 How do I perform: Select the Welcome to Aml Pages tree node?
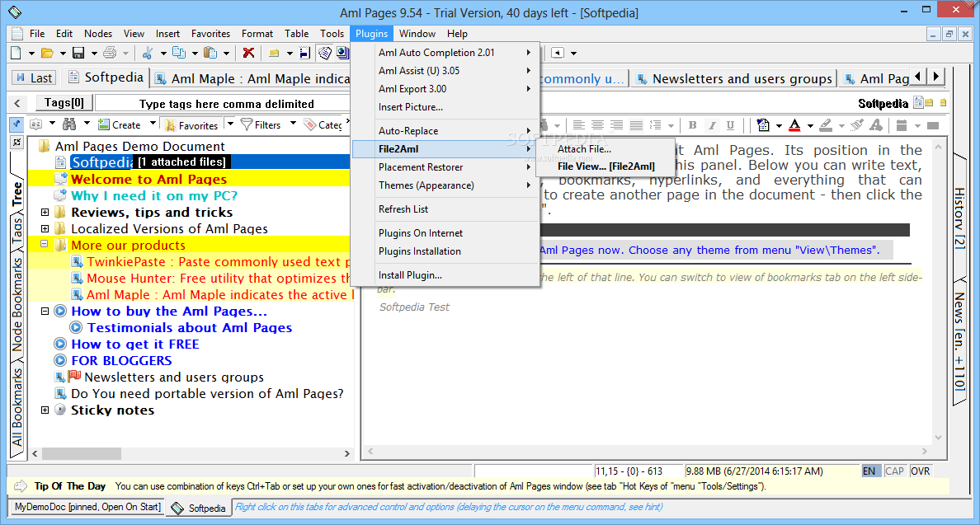(148, 179)
